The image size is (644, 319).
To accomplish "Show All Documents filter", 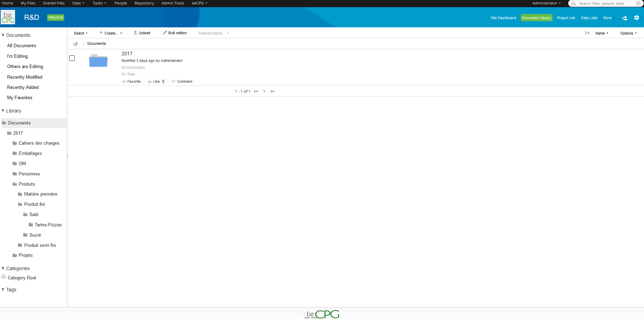I will (x=22, y=45).
